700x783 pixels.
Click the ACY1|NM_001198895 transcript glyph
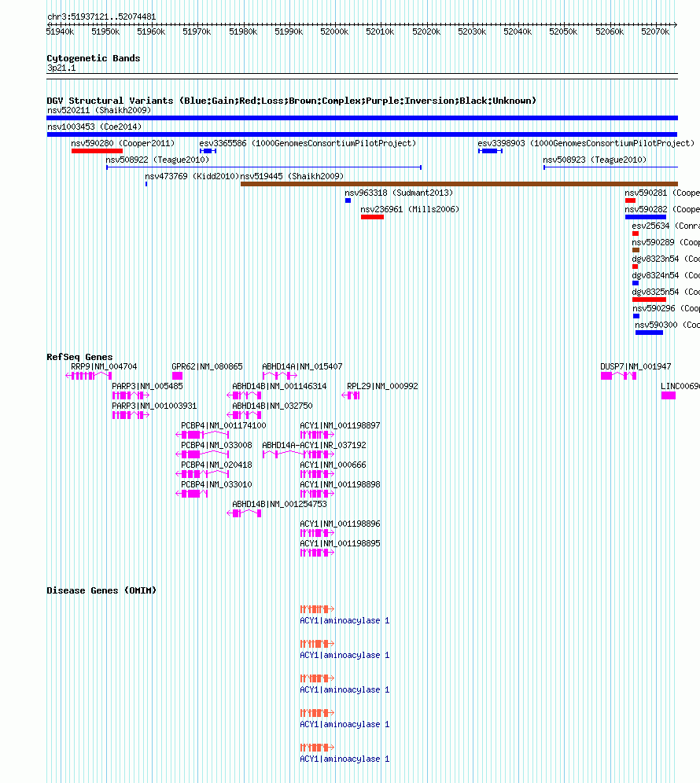point(317,553)
